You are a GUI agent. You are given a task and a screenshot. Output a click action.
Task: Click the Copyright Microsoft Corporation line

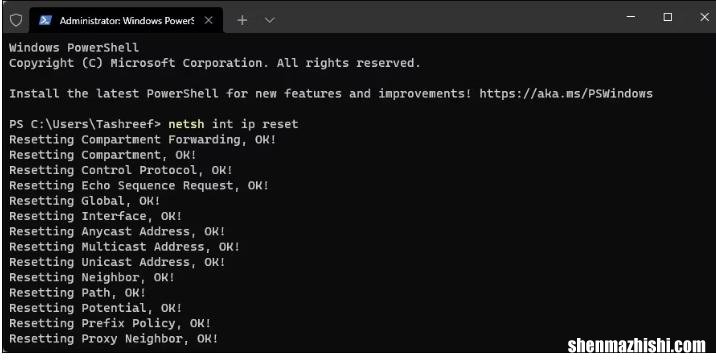click(215, 63)
